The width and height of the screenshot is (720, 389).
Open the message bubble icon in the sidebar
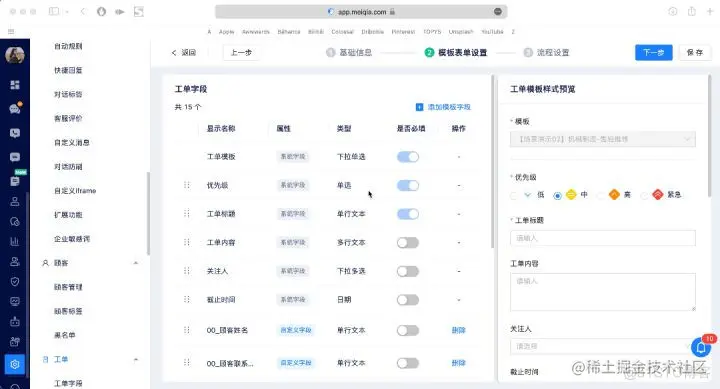coord(15,157)
